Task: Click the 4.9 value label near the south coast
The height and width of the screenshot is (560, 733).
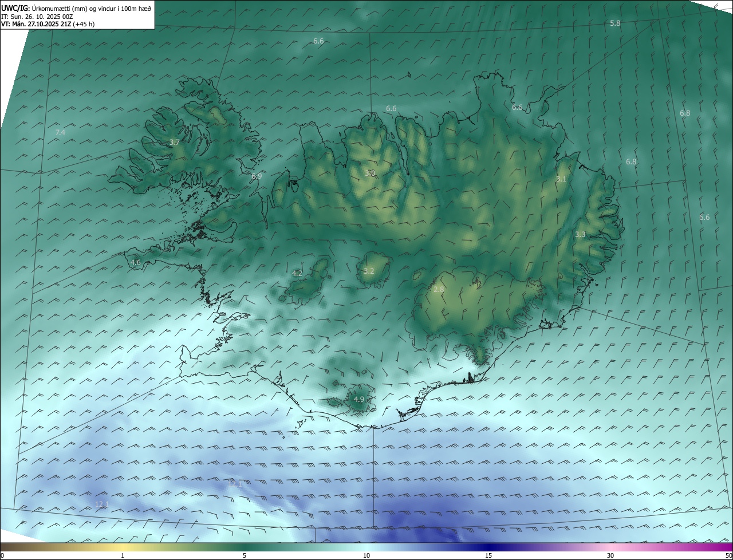Action: 359,399
